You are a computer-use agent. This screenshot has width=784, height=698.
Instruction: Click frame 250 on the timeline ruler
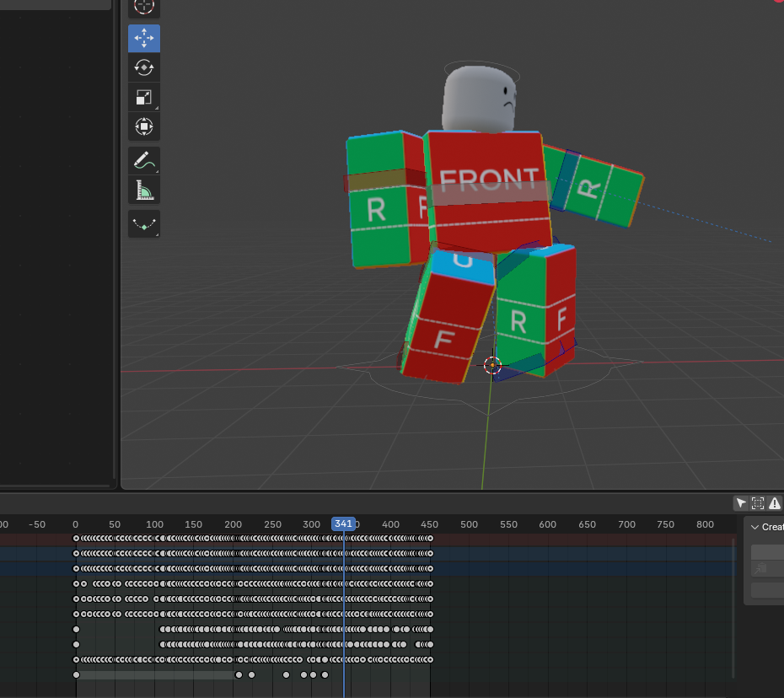coord(272,524)
